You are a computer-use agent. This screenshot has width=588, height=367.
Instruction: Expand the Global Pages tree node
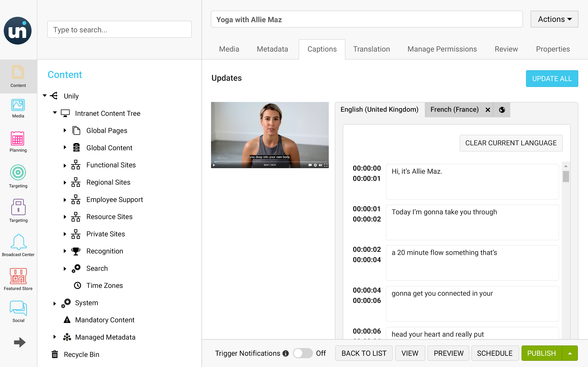pyautogui.click(x=65, y=130)
